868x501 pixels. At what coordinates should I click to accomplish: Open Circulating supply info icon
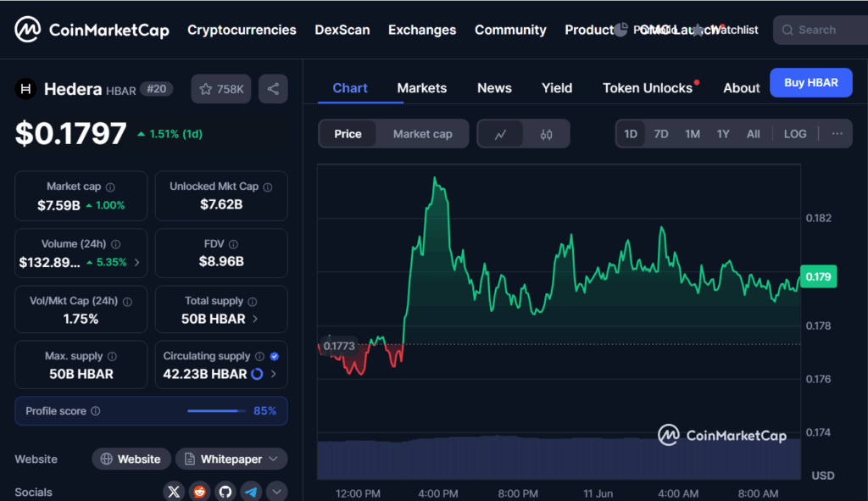click(x=259, y=357)
